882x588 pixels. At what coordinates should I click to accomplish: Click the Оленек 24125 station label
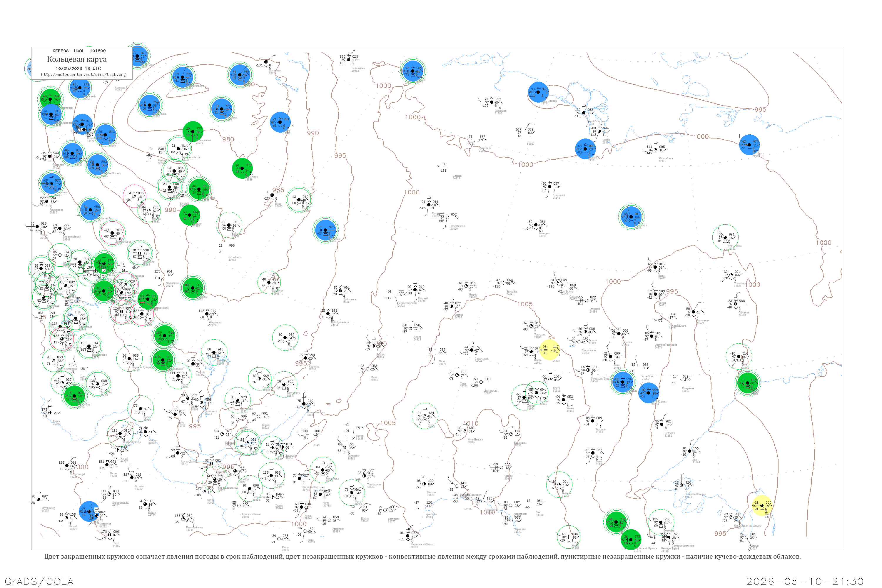(x=457, y=177)
